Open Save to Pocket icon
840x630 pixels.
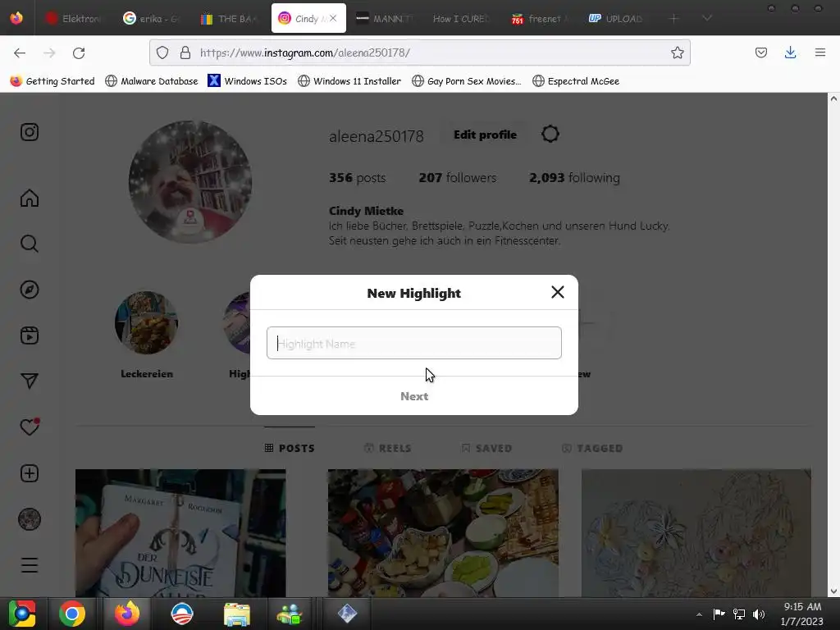pos(760,52)
